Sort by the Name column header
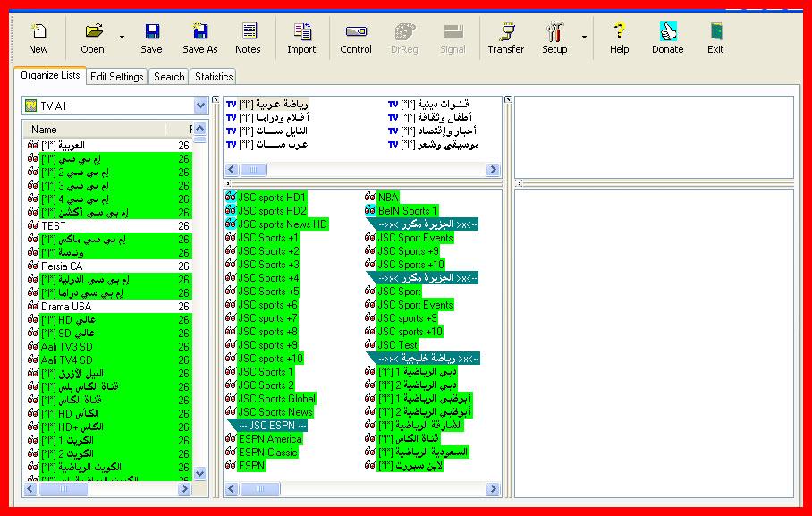This screenshot has width=812, height=516. point(94,130)
